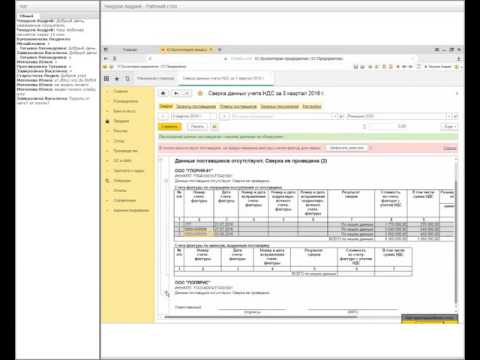Image resolution: width=480 pixels, height=360 pixels.
Task: Collapse top-level report grouping toggle
Action: pos(161,161)
